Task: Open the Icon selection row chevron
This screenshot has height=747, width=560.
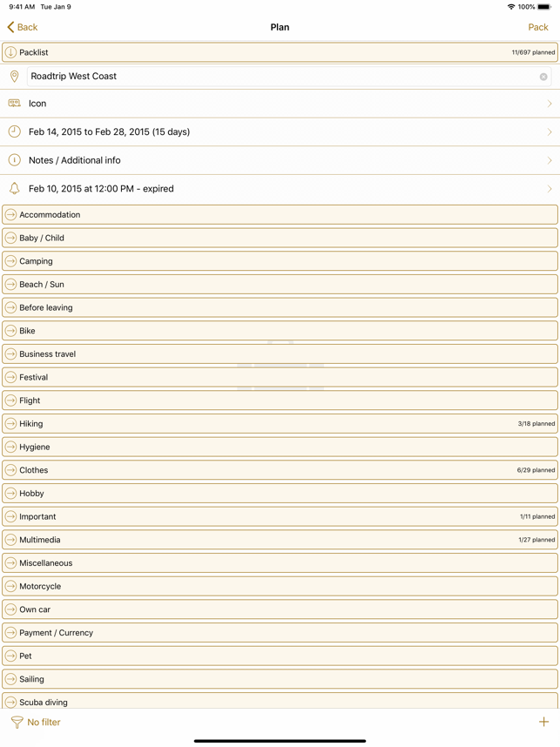Action: coord(549,104)
